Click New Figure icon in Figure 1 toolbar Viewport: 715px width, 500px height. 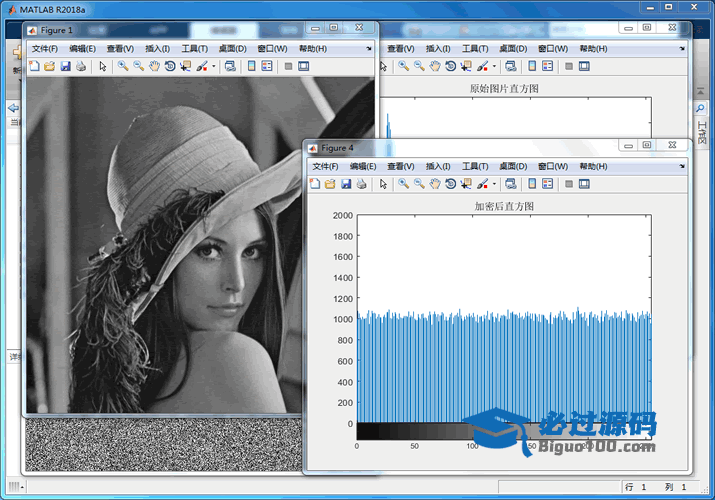point(34,66)
